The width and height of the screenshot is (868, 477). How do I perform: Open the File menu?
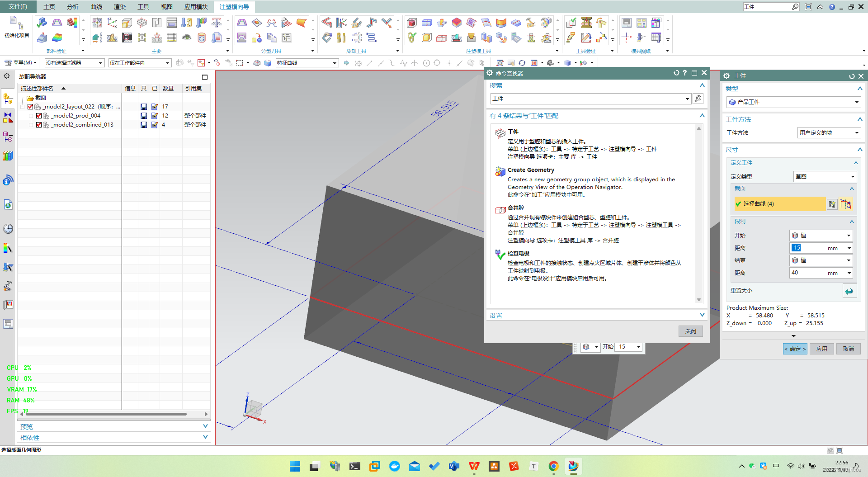click(x=18, y=7)
